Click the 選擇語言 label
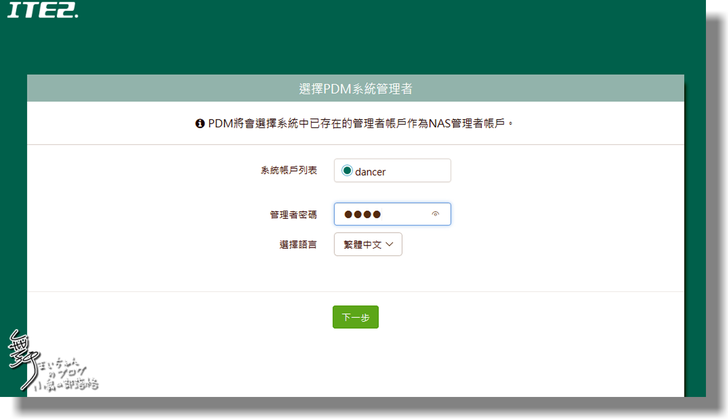Screen dimensions: 728x419 pyautogui.click(x=298, y=244)
